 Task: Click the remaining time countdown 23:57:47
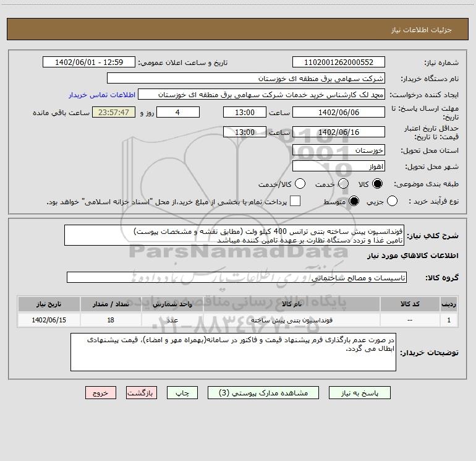pos(114,112)
